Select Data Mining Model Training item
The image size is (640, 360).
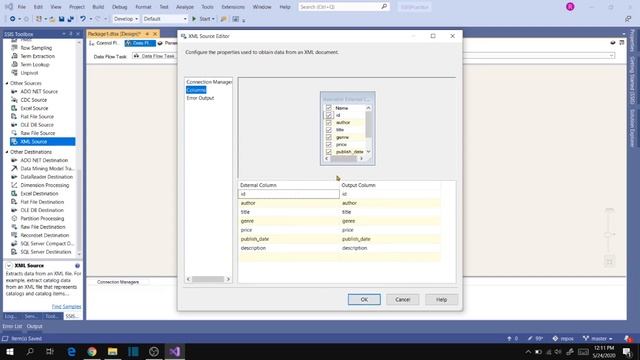47,169
